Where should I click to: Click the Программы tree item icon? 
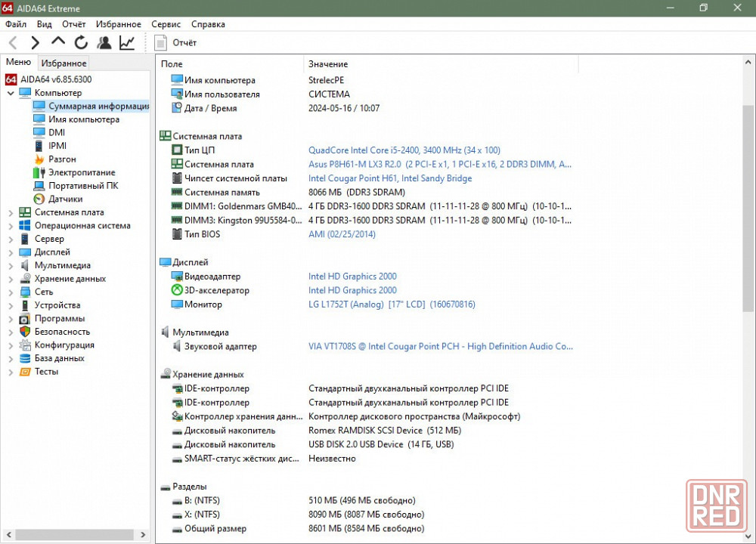[25, 319]
